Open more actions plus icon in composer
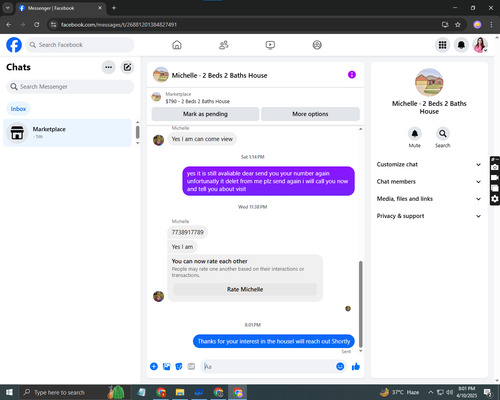This screenshot has height=400, width=500. point(154,367)
